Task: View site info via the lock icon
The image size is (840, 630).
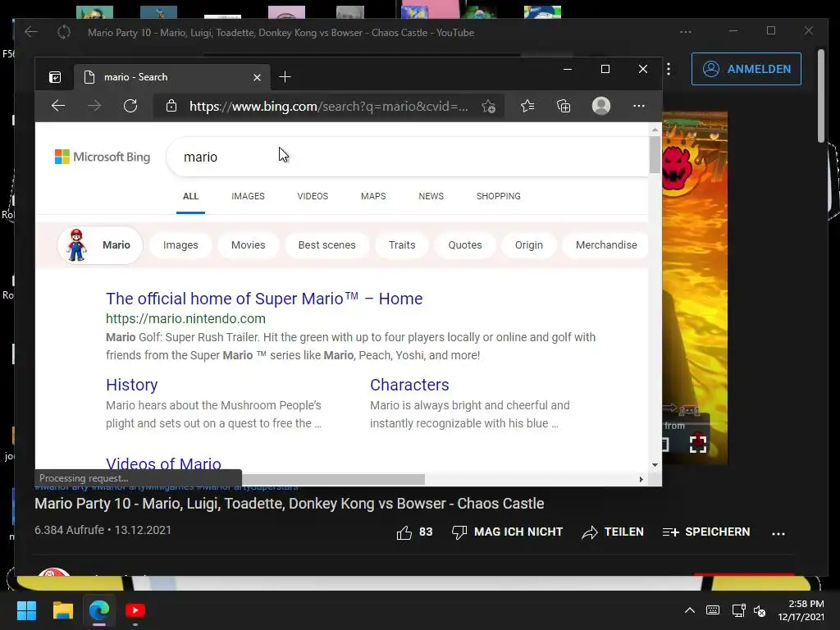Action: tap(171, 106)
